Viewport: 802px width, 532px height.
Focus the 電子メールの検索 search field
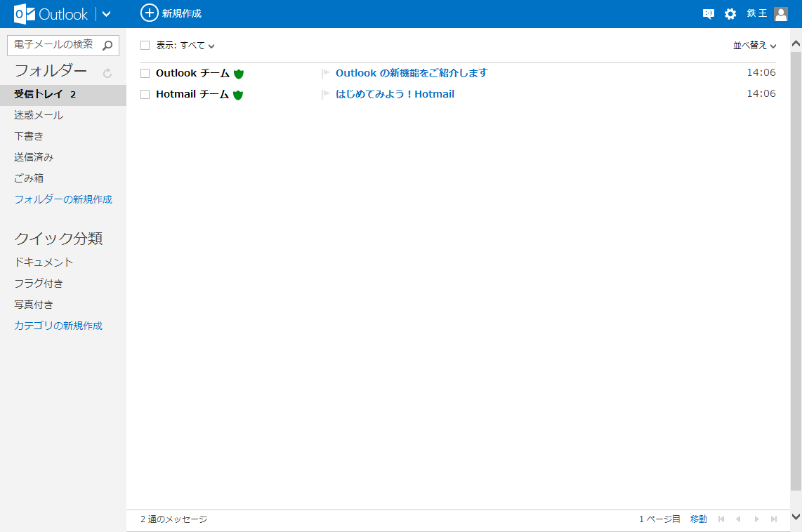[63, 46]
